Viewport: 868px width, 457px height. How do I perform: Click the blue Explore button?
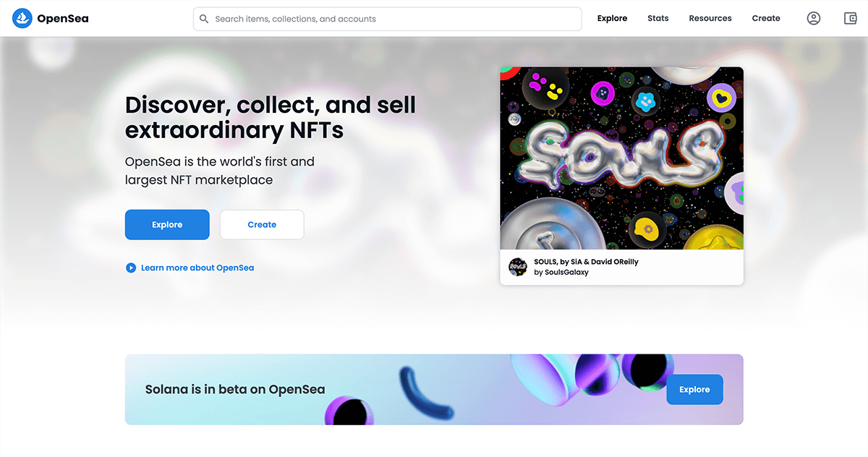167,224
